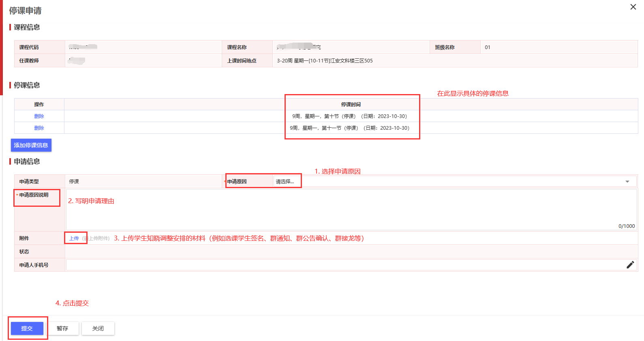Viewport: 644px width, 341px height.
Task: Click the empty 状态 field
Action: coord(351,252)
